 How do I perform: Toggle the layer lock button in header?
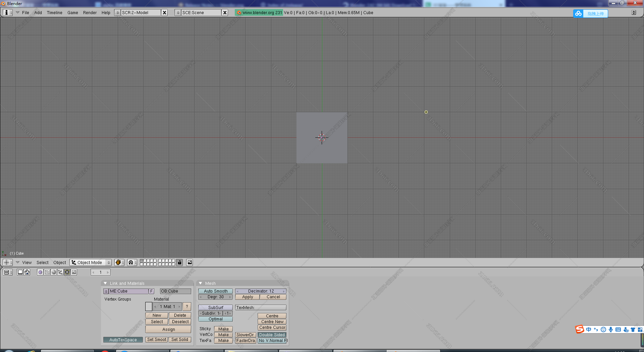180,262
